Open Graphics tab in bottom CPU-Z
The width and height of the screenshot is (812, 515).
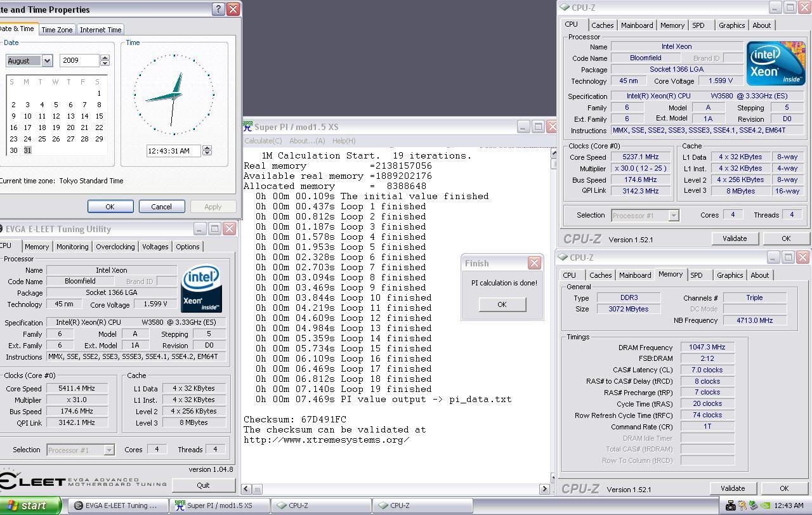730,275
